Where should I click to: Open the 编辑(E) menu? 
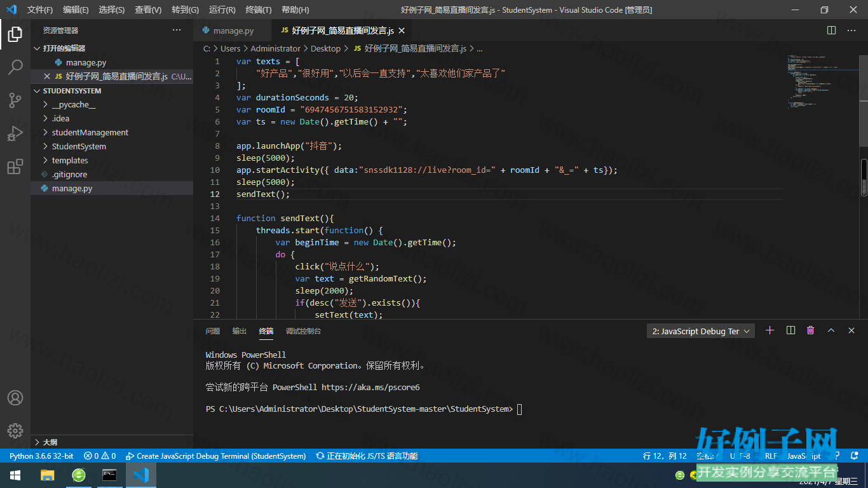(76, 10)
